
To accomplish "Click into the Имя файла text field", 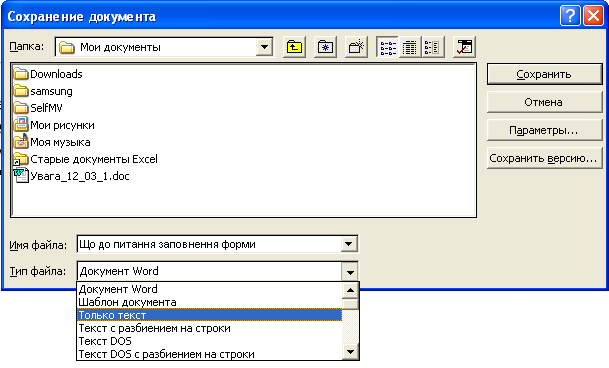I will pyautogui.click(x=209, y=244).
